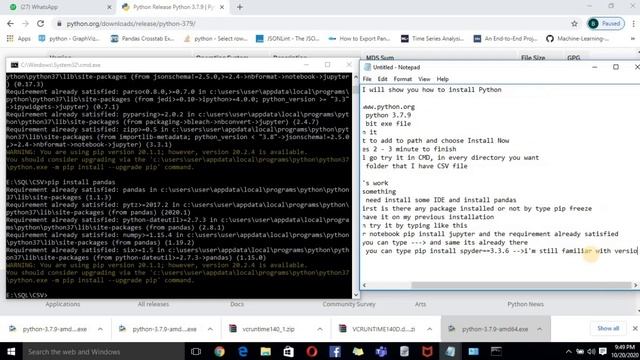Open Microsoft Teams from the taskbar
This screenshot has width=640, height=360.
[381, 351]
